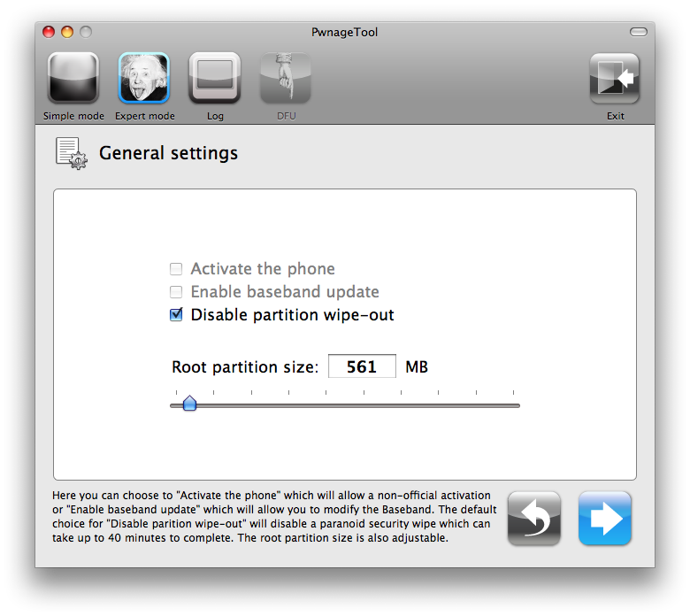Uncheck Disable partition wipe-out
This screenshot has height=616, width=690.
(176, 315)
